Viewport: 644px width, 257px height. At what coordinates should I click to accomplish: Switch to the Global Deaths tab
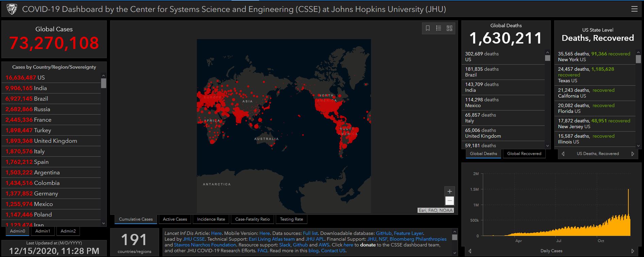tap(483, 154)
